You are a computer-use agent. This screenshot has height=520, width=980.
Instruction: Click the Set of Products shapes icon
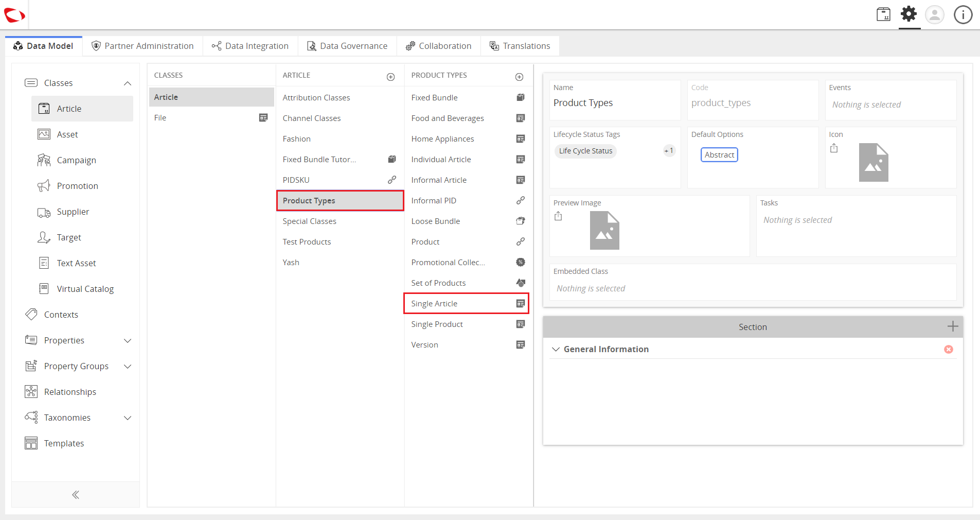click(x=521, y=283)
